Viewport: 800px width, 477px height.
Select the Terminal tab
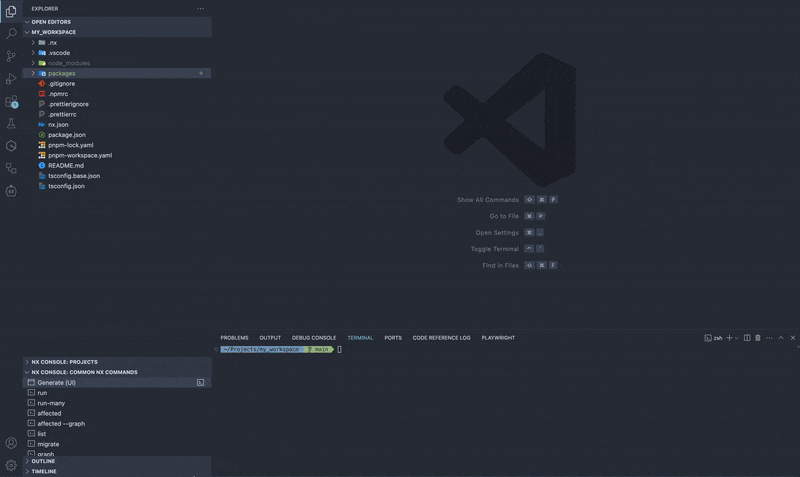coord(360,338)
